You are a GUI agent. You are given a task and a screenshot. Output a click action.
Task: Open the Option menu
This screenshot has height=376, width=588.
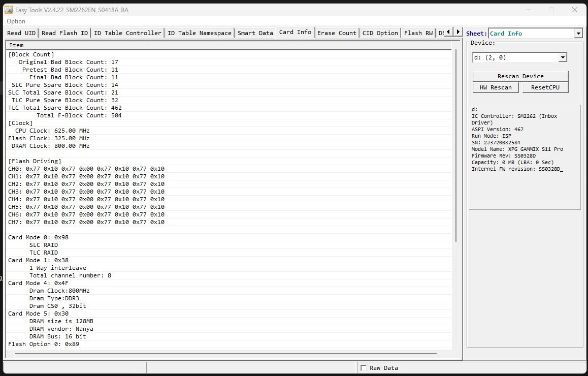point(15,21)
